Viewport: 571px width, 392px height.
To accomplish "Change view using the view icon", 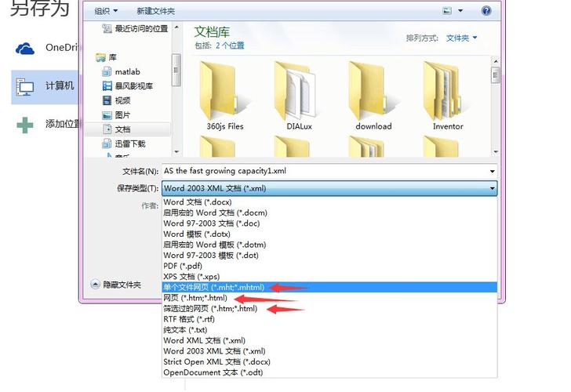I will click(447, 11).
